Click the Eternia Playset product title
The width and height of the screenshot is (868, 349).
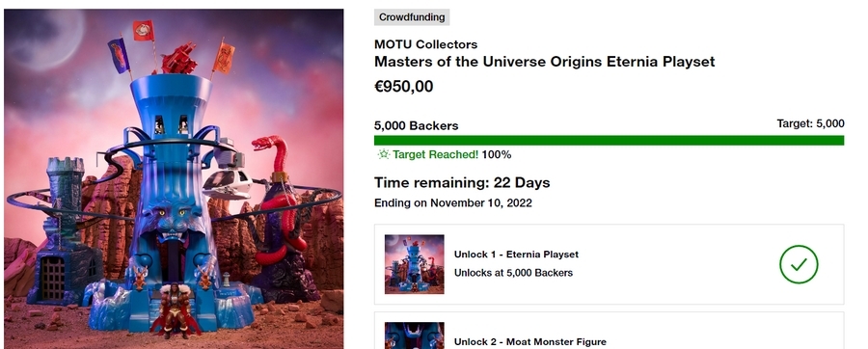[x=544, y=62]
